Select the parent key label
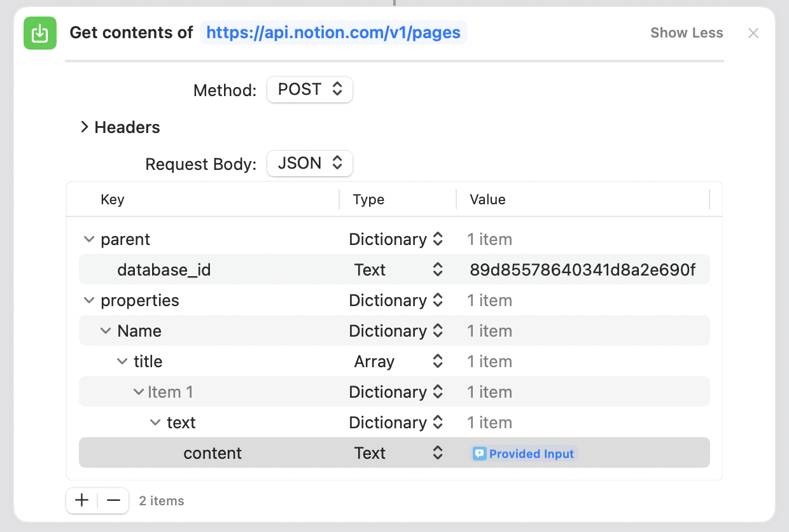 pyautogui.click(x=125, y=240)
